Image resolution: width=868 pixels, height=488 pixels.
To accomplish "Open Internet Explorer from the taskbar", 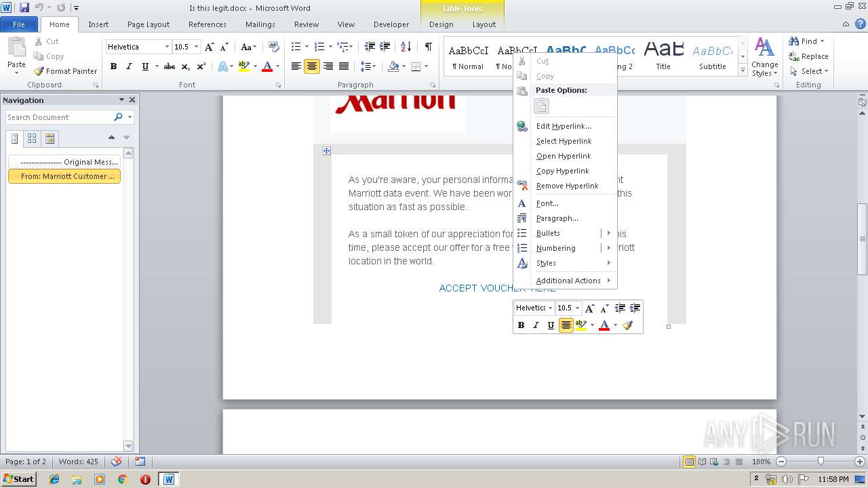I will point(54,479).
